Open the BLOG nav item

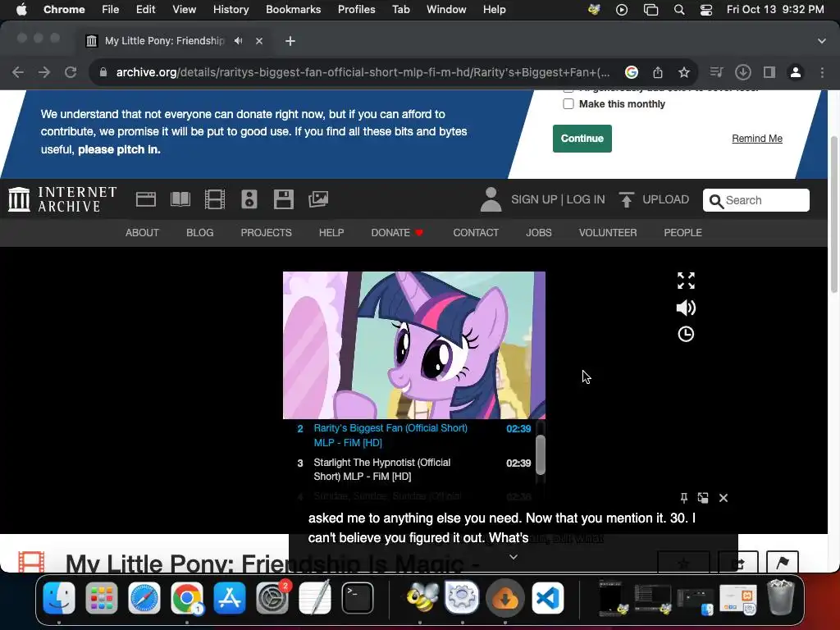[200, 232]
